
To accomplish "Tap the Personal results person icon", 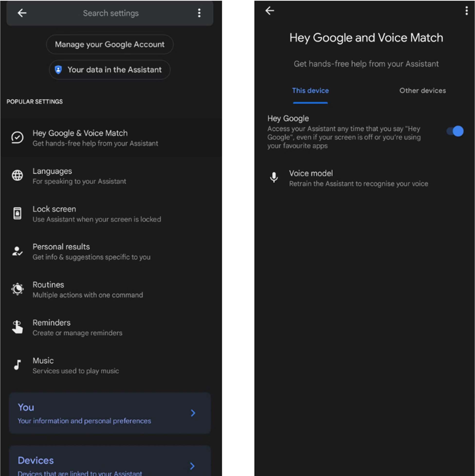I will (x=17, y=251).
